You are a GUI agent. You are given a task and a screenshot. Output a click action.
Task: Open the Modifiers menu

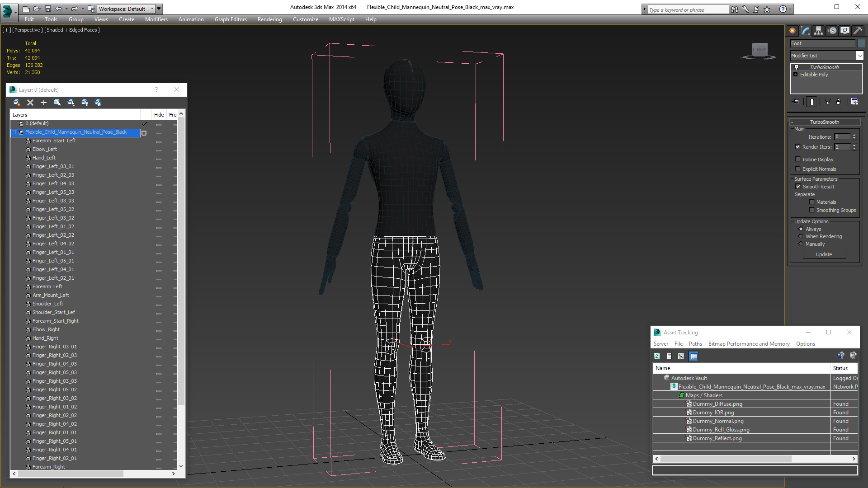(x=156, y=19)
